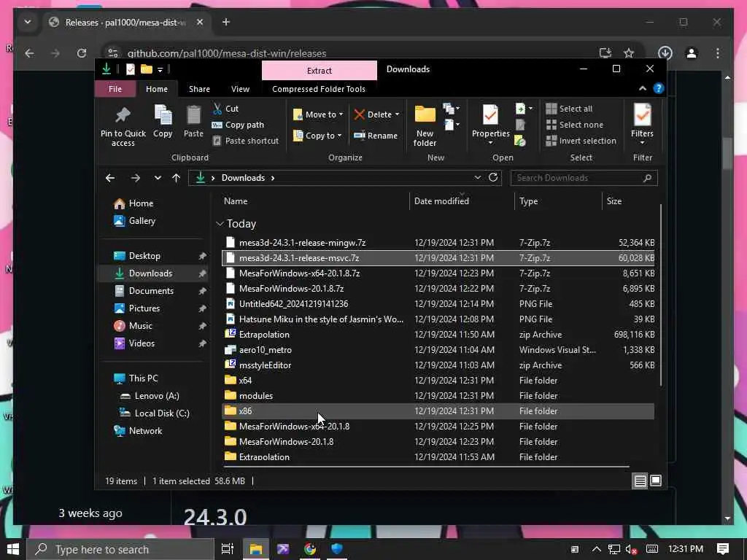The height and width of the screenshot is (560, 747).
Task: Open the recent locations dropdown arrow
Action: [158, 178]
